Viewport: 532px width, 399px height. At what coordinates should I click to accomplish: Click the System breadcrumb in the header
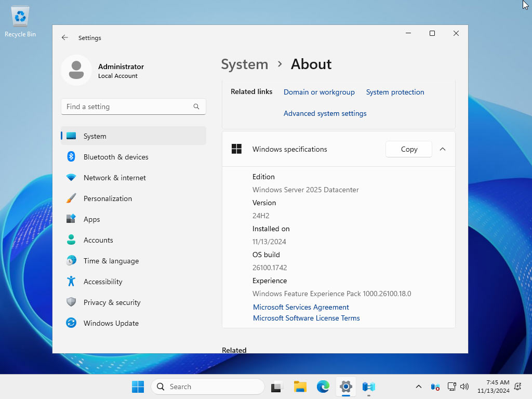245,64
